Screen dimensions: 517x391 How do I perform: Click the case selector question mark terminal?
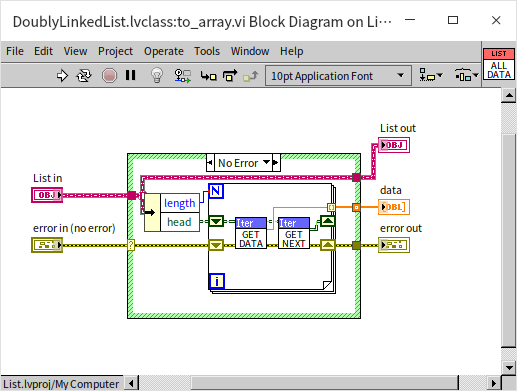click(131, 245)
